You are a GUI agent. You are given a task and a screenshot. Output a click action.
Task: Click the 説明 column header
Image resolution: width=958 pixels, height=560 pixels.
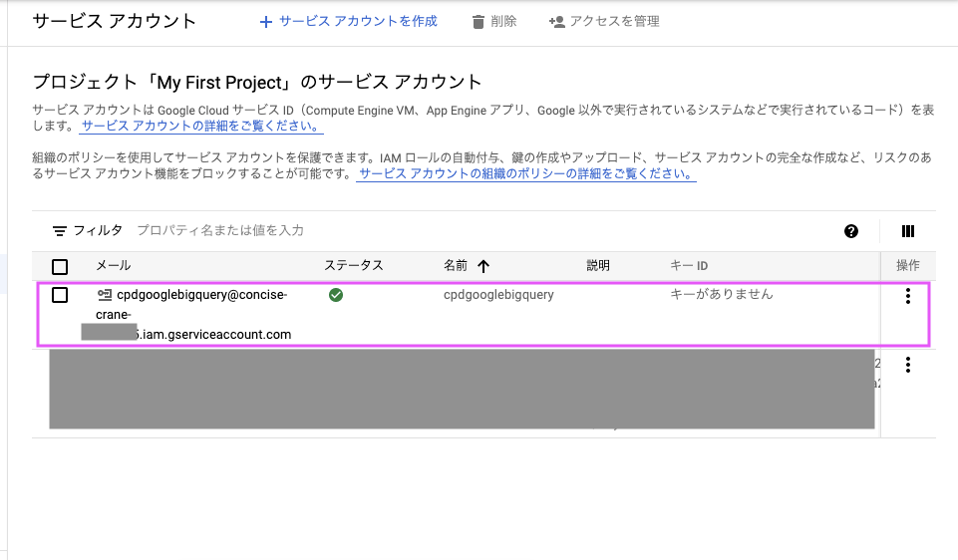tap(598, 265)
